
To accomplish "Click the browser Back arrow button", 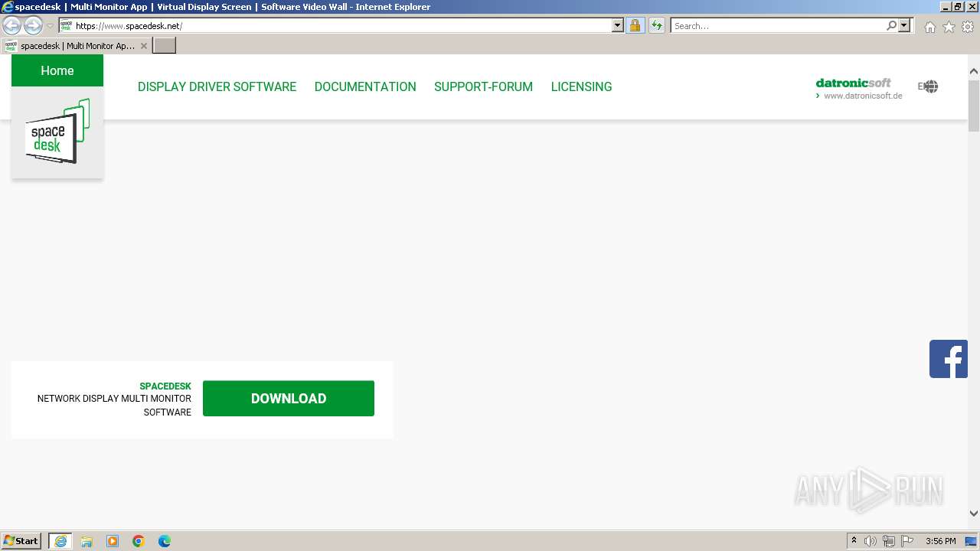I will pyautogui.click(x=11, y=26).
